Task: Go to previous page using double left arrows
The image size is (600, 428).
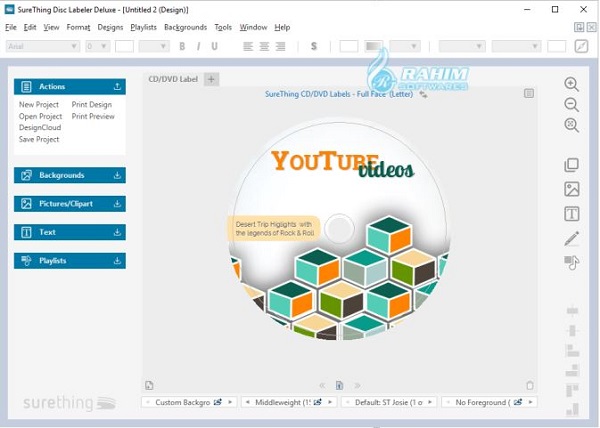Action: coord(323,385)
